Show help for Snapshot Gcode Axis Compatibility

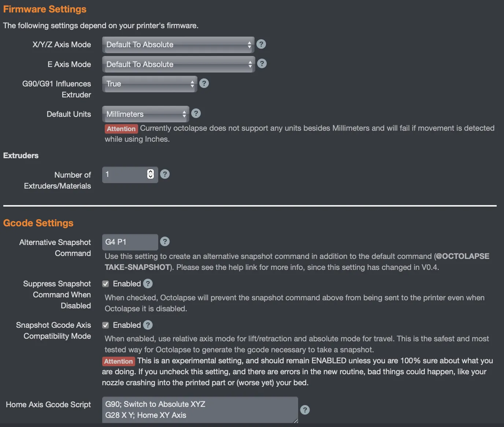[148, 325]
